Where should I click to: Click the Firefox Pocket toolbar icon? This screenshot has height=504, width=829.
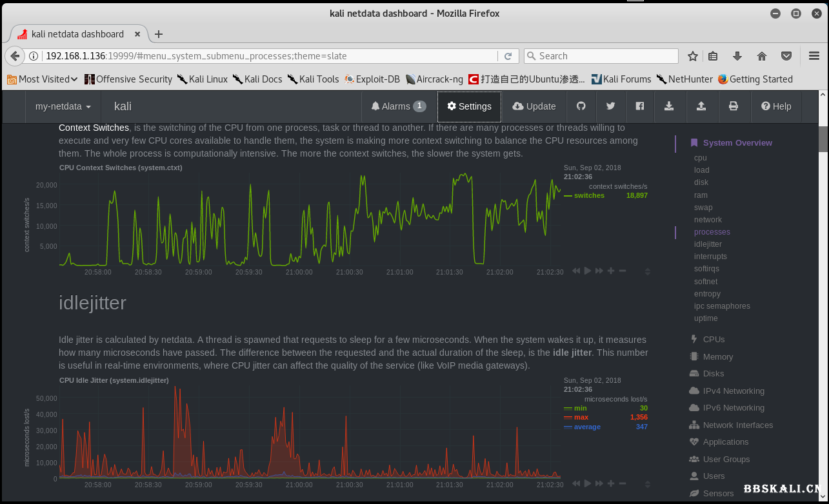pyautogui.click(x=786, y=56)
